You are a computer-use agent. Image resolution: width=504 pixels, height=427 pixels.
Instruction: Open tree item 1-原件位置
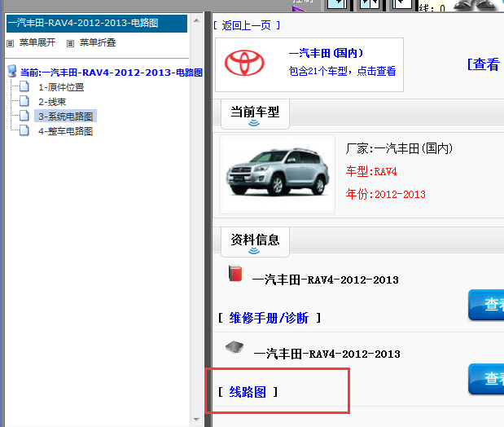click(x=61, y=87)
